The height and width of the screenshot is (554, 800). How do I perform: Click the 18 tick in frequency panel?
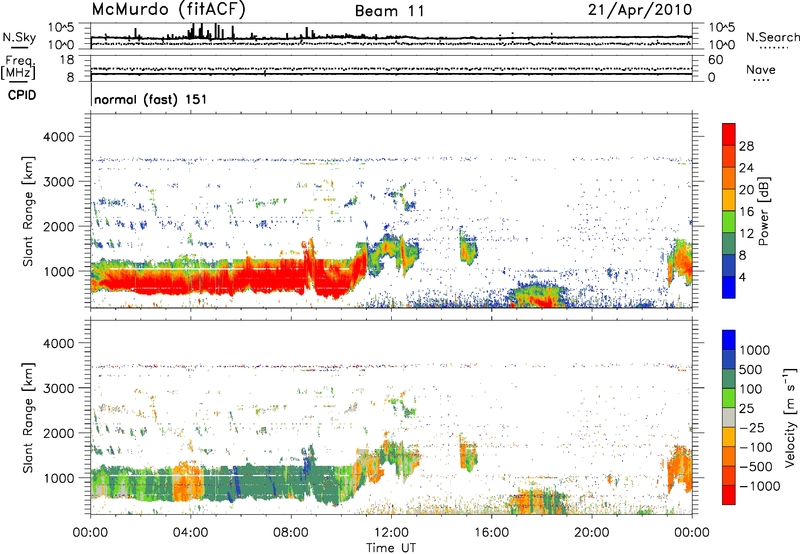[x=67, y=60]
